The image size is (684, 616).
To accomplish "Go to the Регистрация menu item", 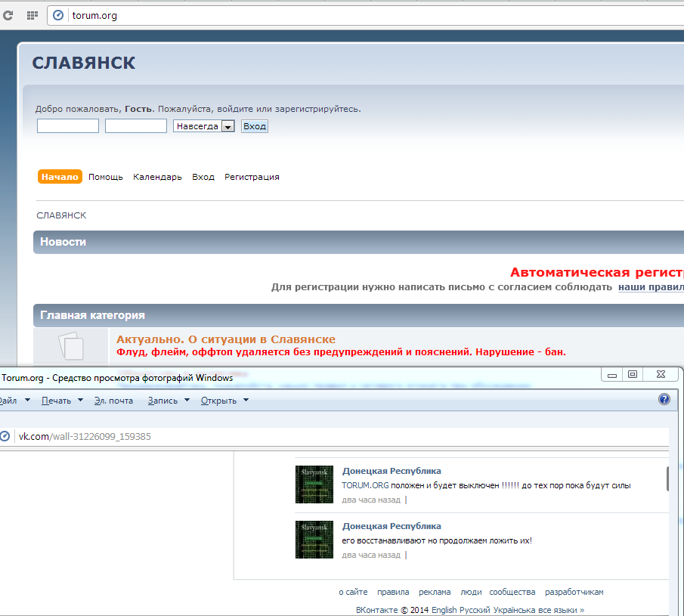I will tap(252, 177).
